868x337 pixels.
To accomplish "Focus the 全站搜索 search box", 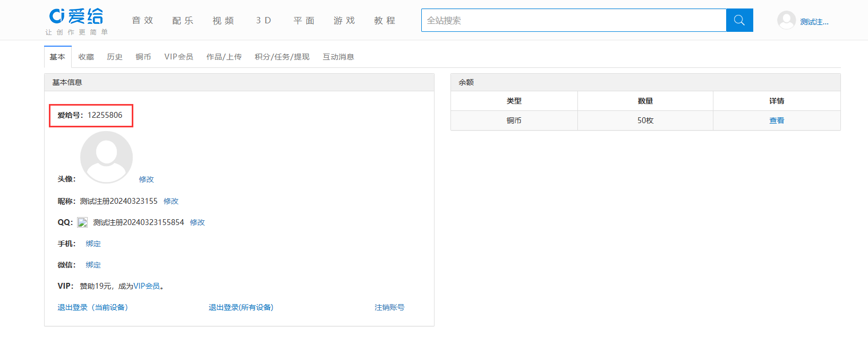I will pos(574,20).
